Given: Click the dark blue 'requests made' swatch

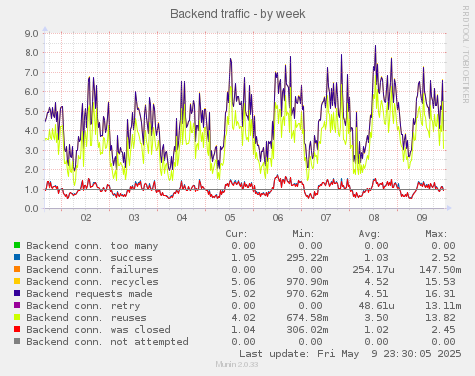Looking at the screenshot, I should pyautogui.click(x=17, y=293).
